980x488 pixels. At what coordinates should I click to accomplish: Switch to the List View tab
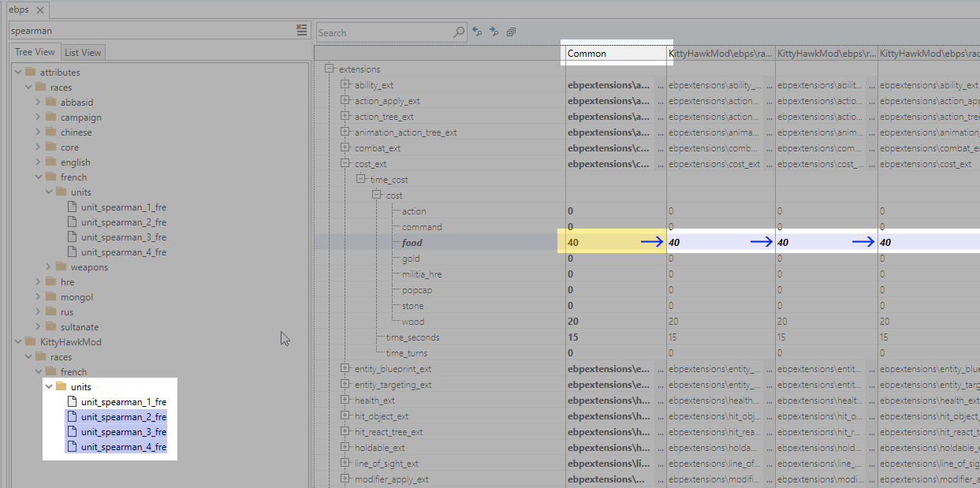pos(83,52)
